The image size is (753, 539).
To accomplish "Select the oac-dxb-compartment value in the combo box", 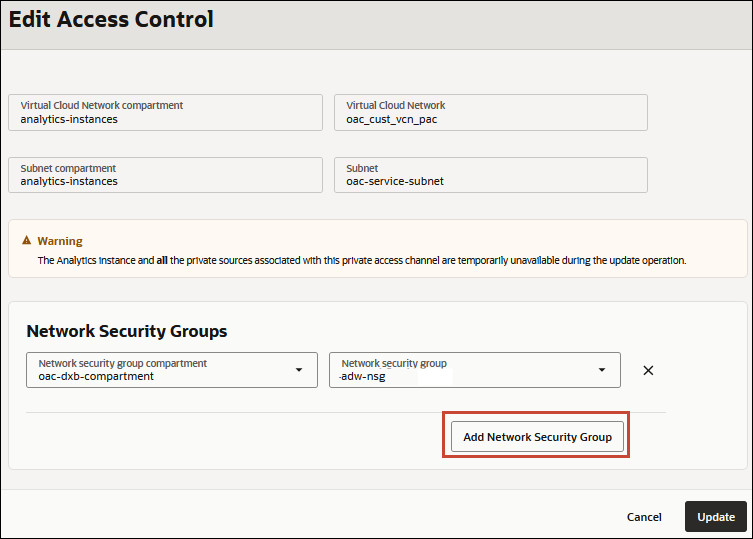I will [x=96, y=377].
